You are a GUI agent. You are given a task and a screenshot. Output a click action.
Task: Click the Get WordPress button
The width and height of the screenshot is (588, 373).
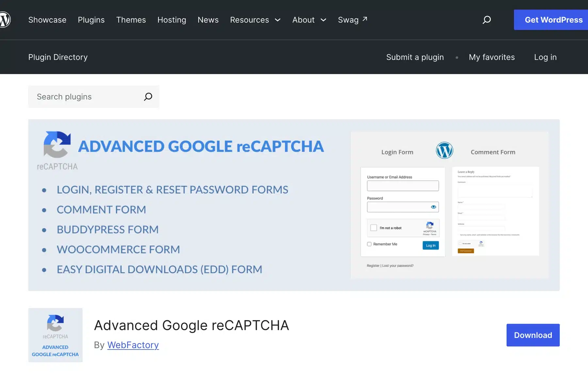(551, 20)
